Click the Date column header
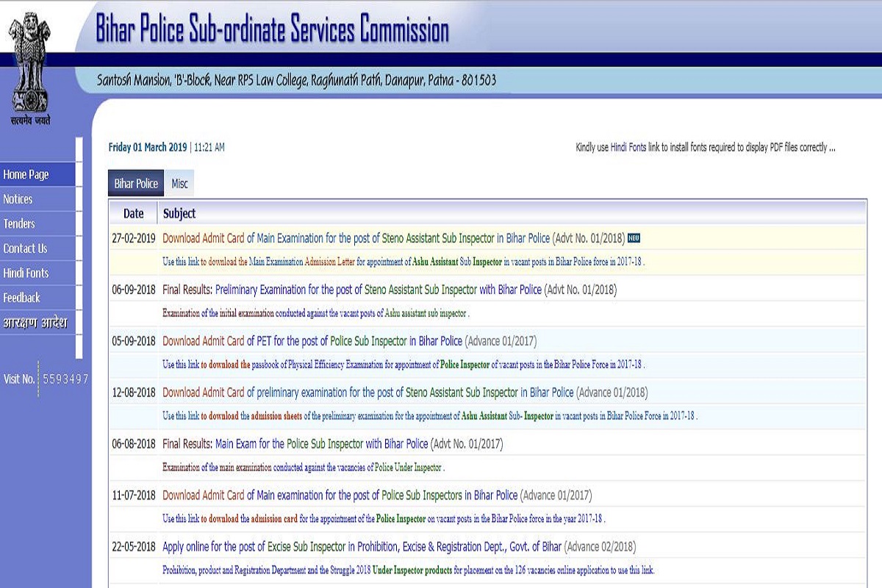 click(x=134, y=214)
